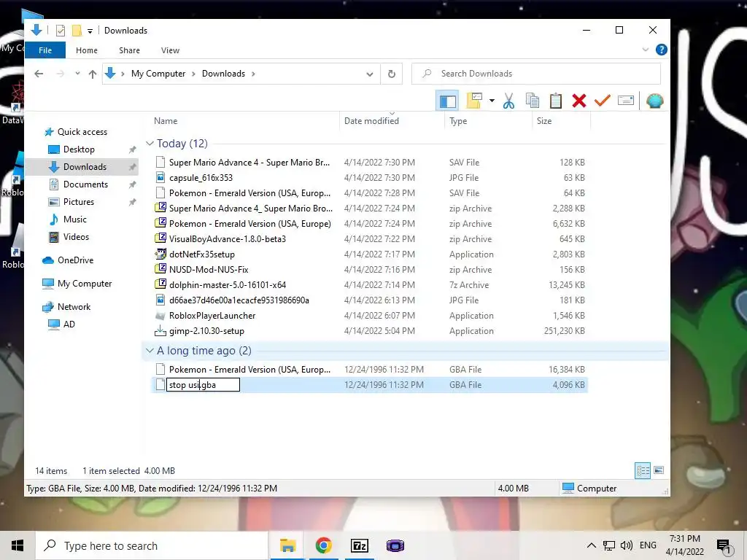This screenshot has width=747, height=560.
Task: Select Quick access in navigation pane
Action: pos(82,132)
